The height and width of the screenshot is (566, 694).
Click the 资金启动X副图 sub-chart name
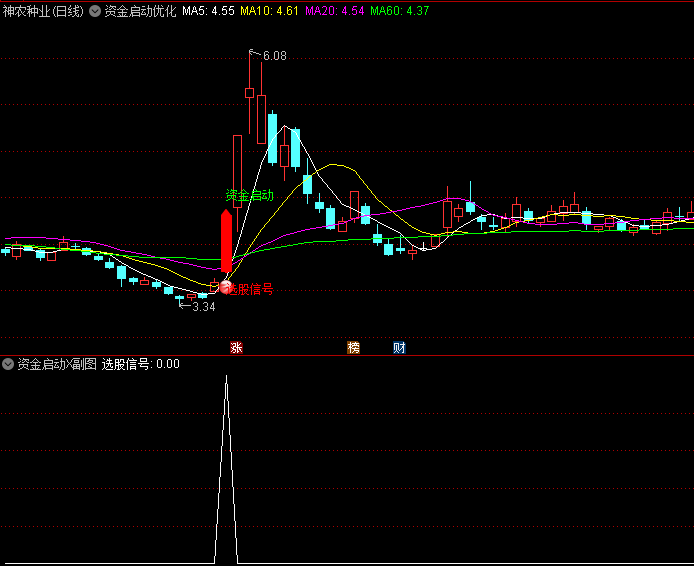point(57,364)
